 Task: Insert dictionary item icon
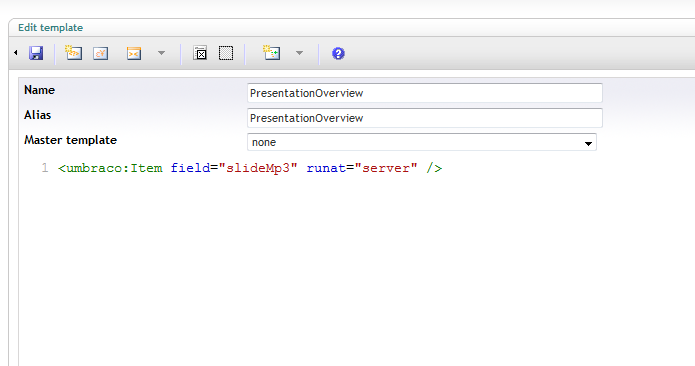click(x=101, y=54)
